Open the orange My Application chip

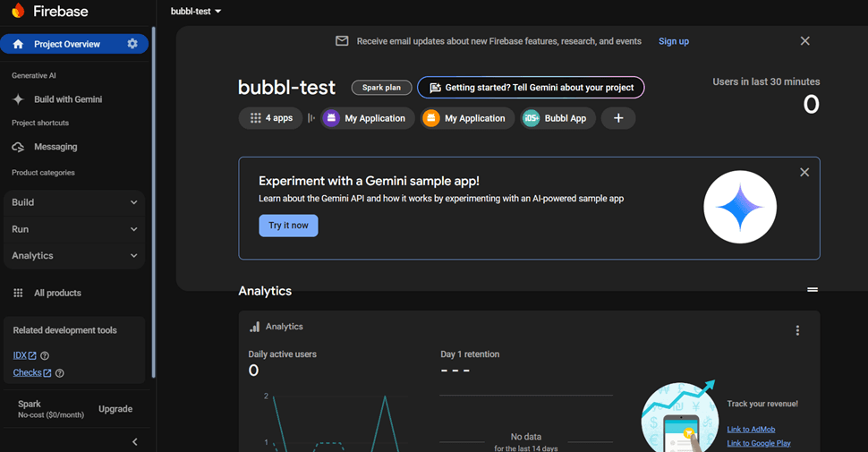[467, 118]
